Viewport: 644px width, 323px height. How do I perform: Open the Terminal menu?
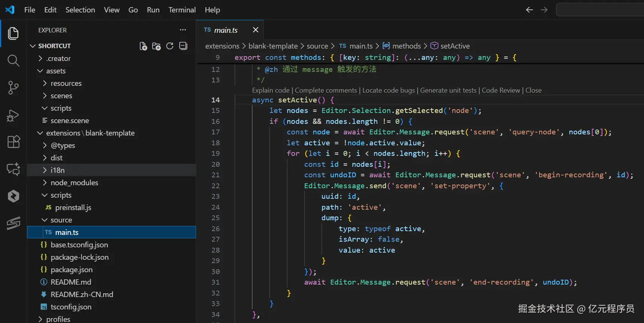pos(182,10)
